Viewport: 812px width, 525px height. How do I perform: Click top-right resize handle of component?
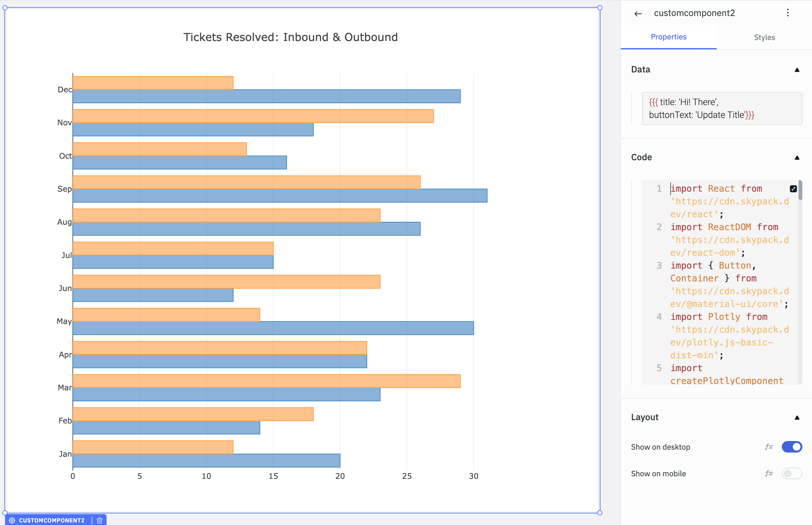point(599,8)
